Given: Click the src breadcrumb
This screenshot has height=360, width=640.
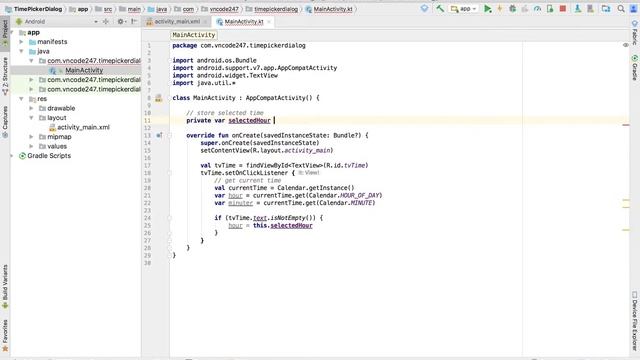Looking at the screenshot, I should (104, 9).
